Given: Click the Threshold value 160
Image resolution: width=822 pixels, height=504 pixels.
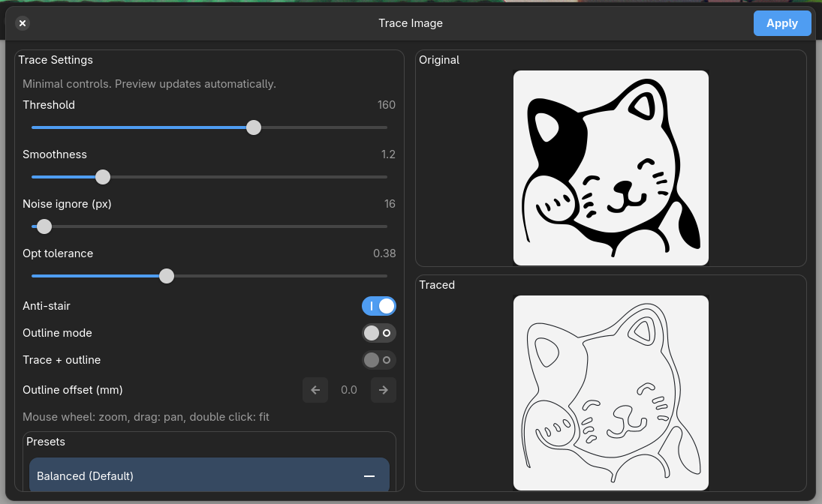Looking at the screenshot, I should (x=387, y=105).
